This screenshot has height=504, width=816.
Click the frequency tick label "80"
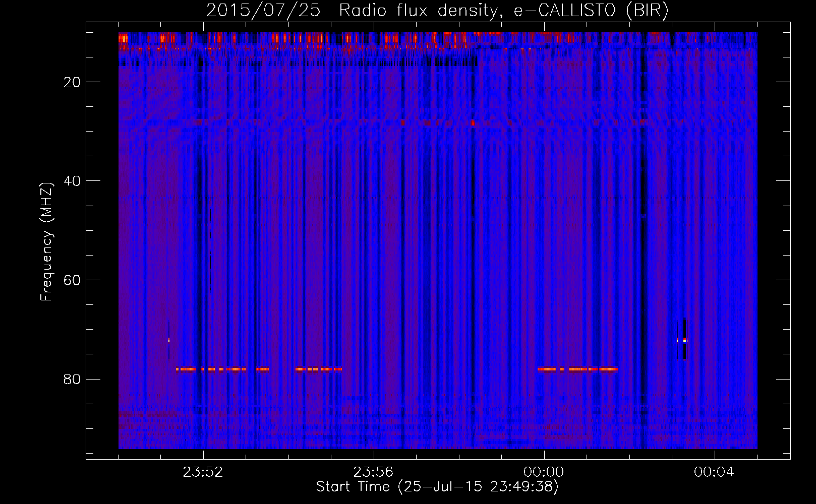click(x=72, y=379)
